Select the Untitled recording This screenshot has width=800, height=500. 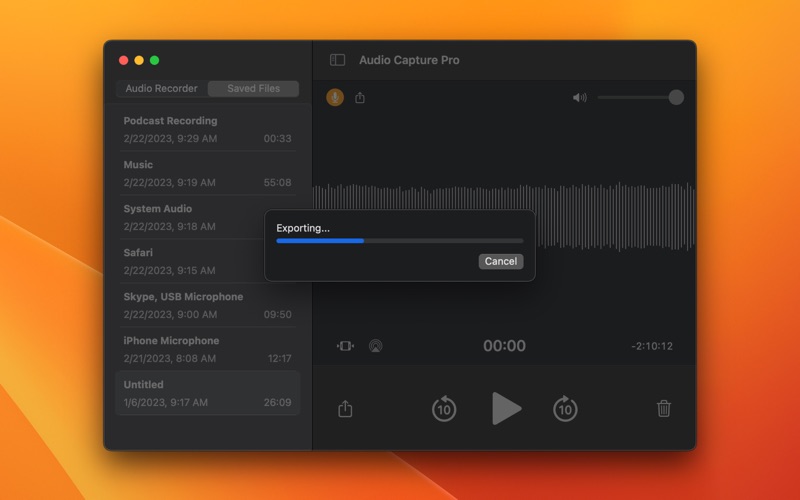[x=207, y=393]
